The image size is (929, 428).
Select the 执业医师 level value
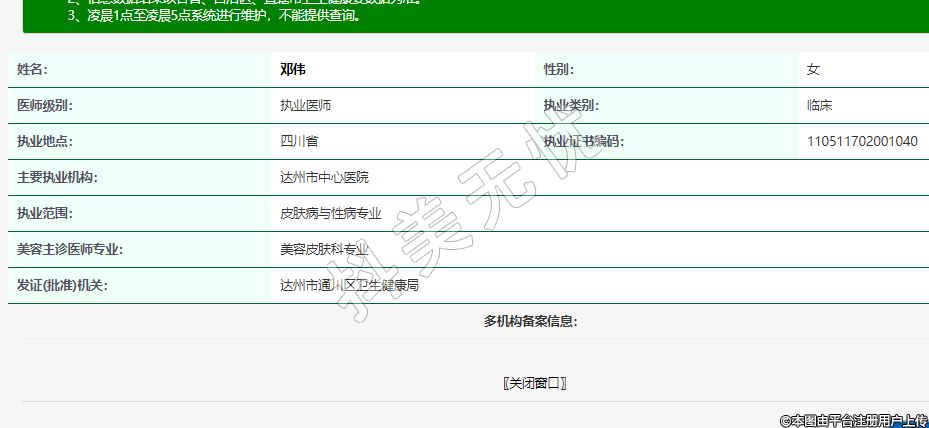click(306, 105)
